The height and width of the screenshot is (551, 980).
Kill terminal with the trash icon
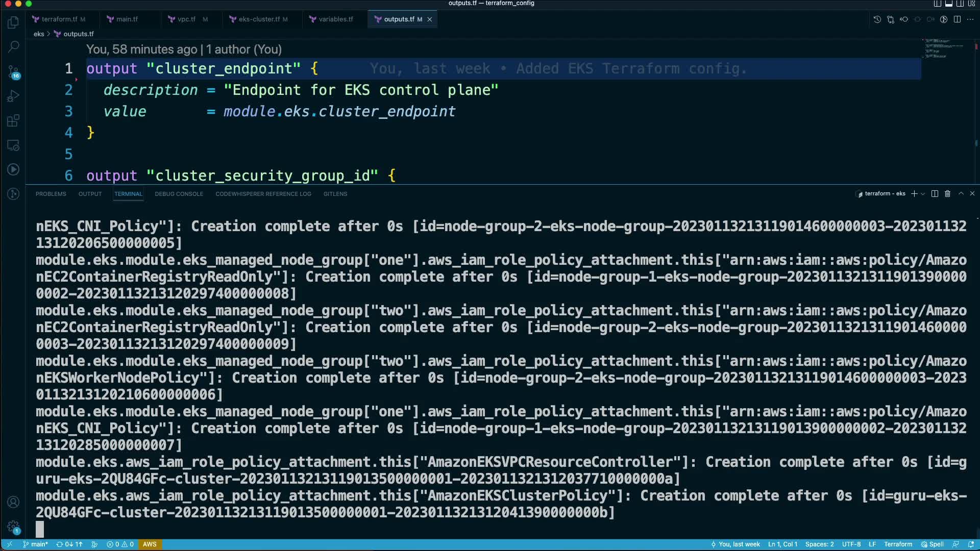(x=948, y=194)
